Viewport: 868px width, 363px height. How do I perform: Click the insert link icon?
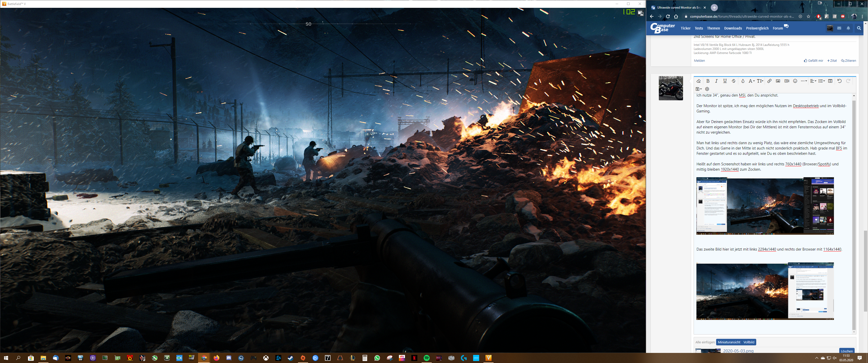pyautogui.click(x=769, y=81)
